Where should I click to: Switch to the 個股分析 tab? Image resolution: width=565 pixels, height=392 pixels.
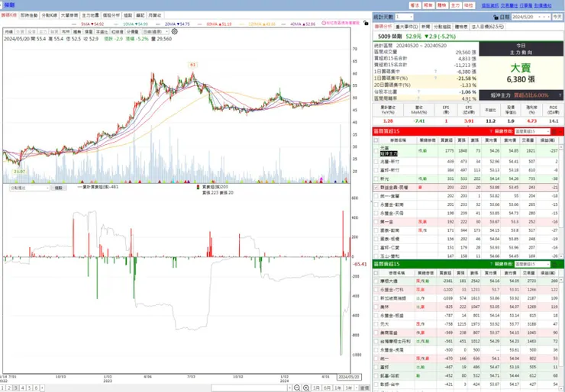[x=111, y=15]
